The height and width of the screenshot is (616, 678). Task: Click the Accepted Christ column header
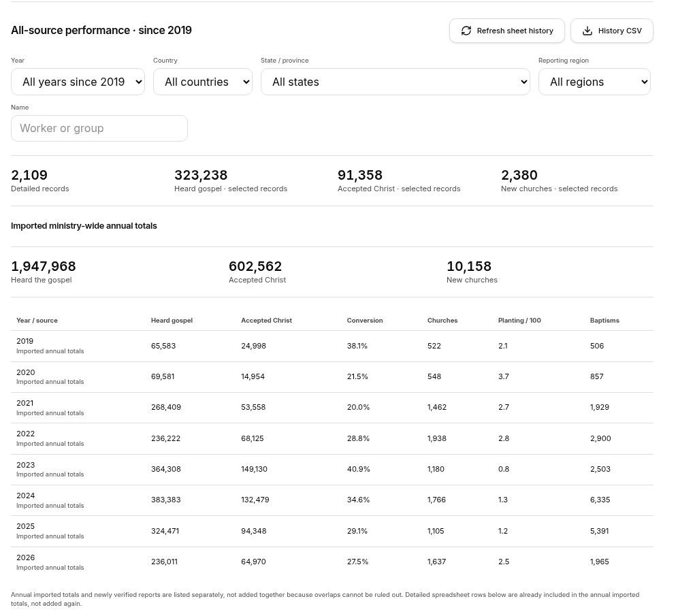pos(266,321)
